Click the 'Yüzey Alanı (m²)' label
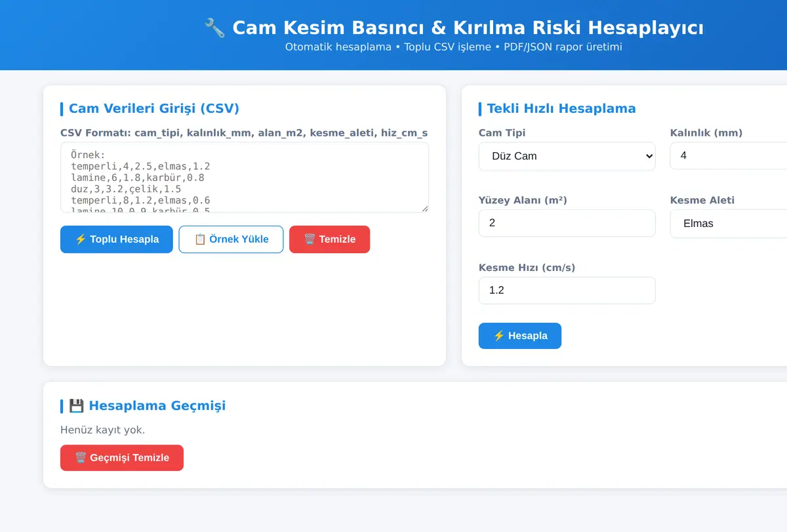This screenshot has width=787, height=532. 523,200
